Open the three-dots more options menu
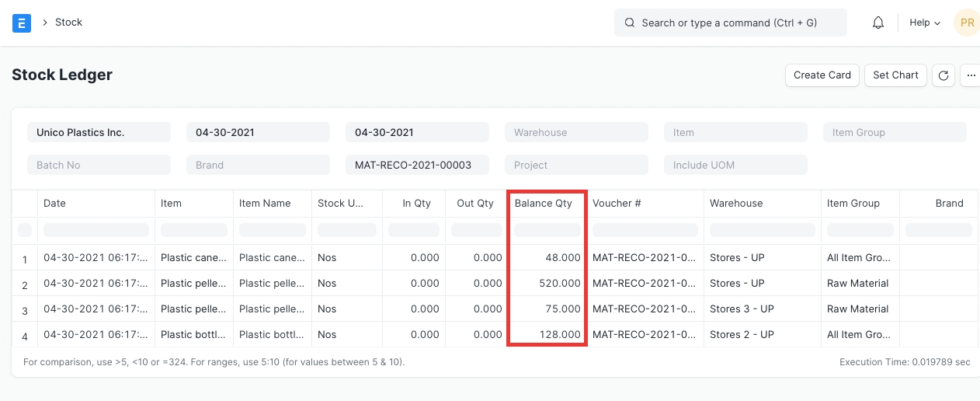 971,75
